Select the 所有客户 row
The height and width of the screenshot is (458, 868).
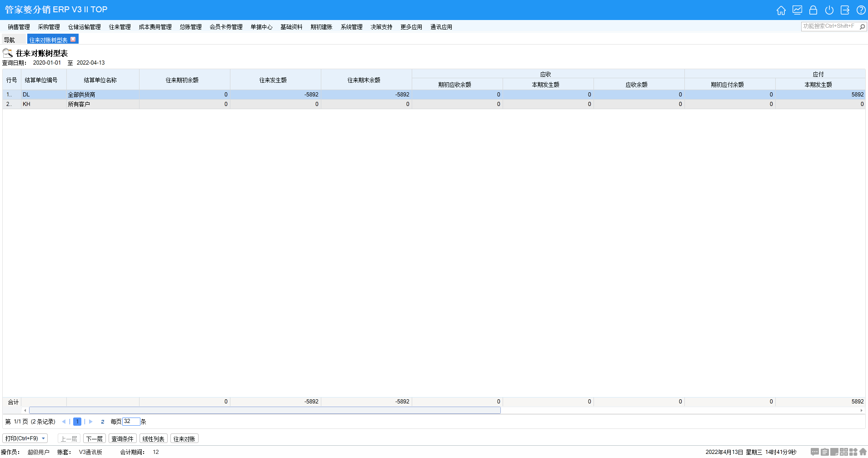pos(434,104)
